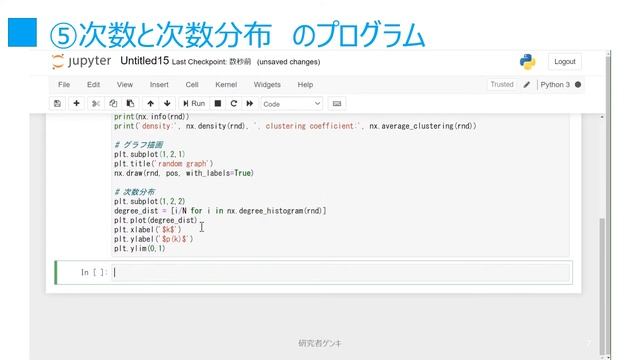Click inside the empty code cell input

341,272
